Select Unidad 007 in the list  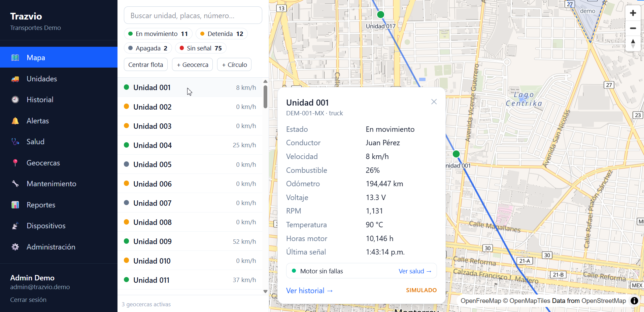(x=190, y=203)
